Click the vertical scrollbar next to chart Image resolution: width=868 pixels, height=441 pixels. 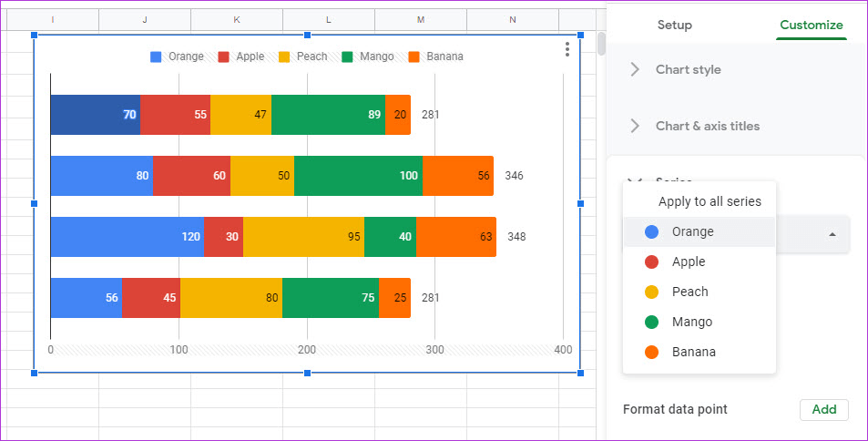coord(601,44)
